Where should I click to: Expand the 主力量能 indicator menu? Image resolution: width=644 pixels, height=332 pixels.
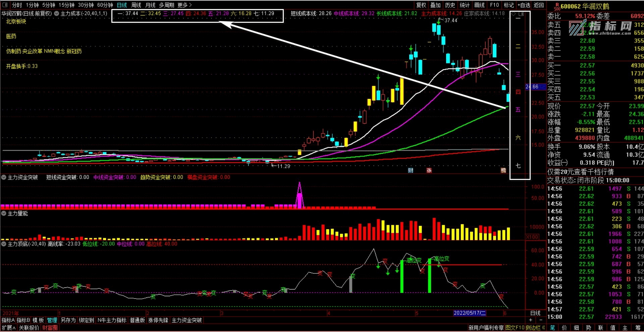tap(4, 213)
